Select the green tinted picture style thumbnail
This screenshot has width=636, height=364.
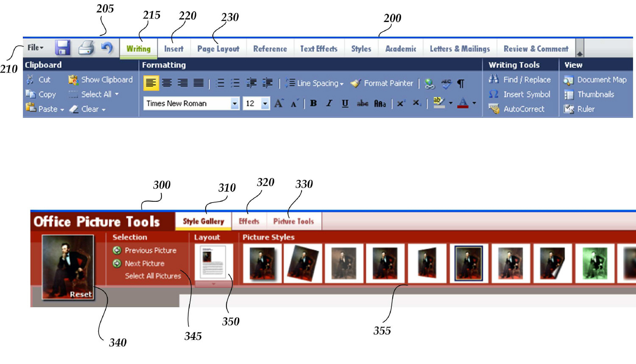[x=595, y=264]
